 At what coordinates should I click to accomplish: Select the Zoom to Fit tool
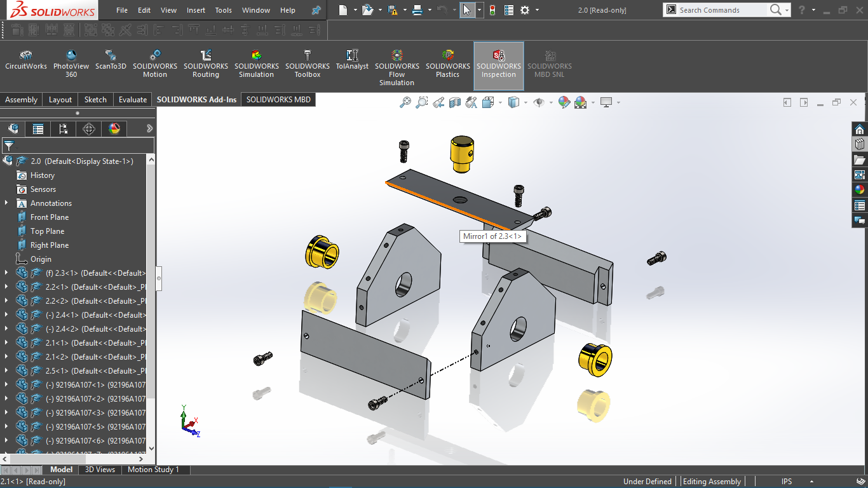406,102
